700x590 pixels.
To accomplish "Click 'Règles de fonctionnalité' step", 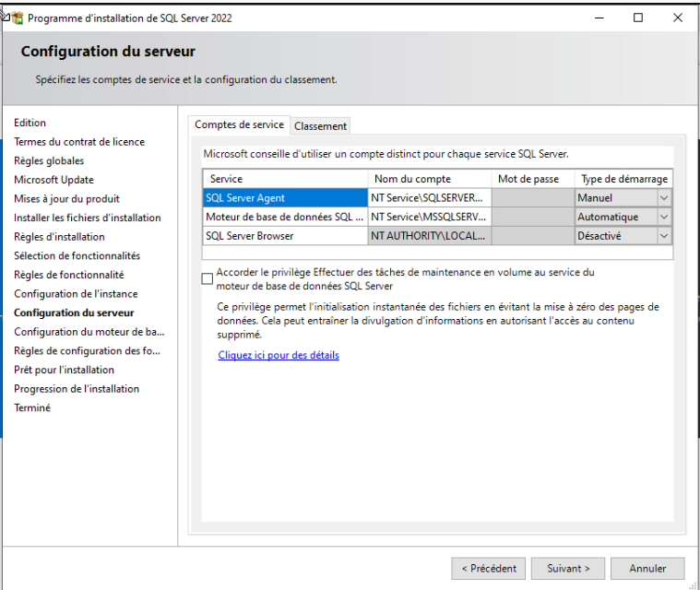I will [x=69, y=275].
